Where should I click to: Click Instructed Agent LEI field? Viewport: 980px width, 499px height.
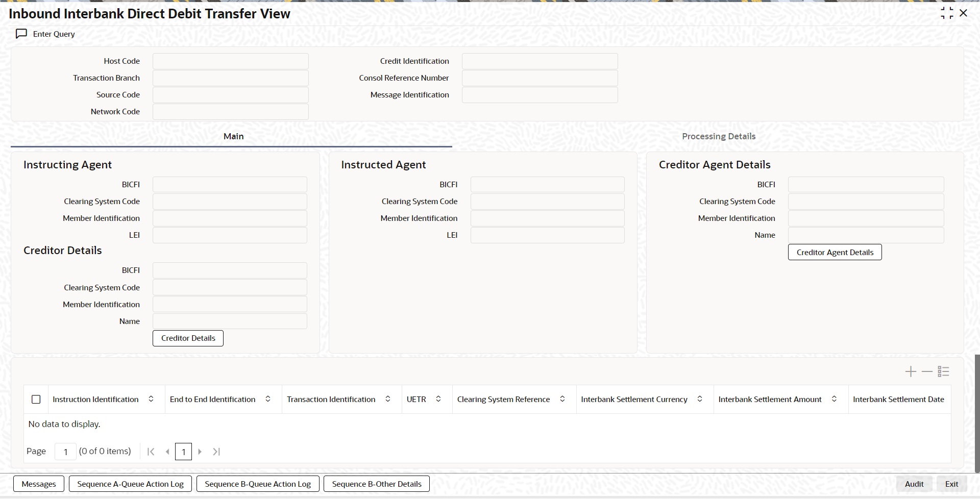pyautogui.click(x=548, y=235)
